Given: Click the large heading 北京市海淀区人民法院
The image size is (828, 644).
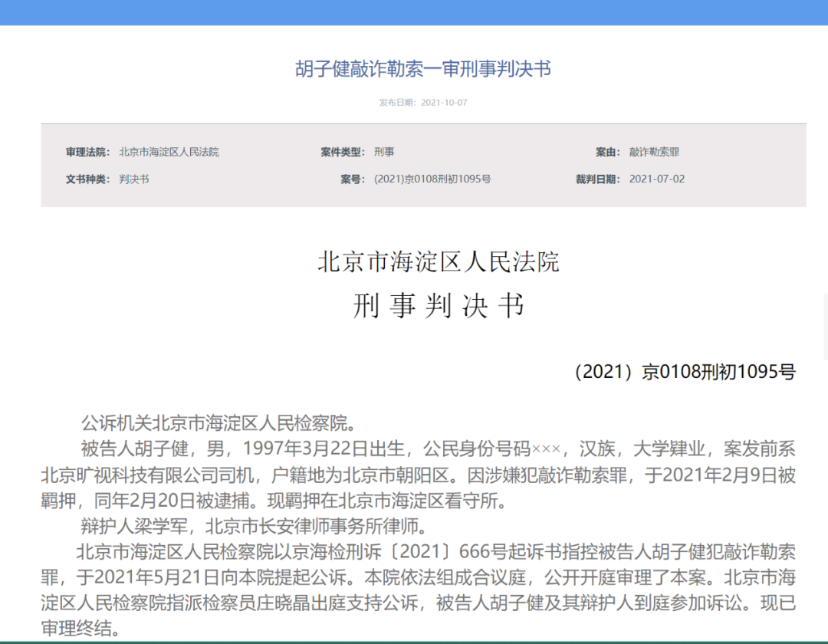Looking at the screenshot, I should (x=439, y=262).
